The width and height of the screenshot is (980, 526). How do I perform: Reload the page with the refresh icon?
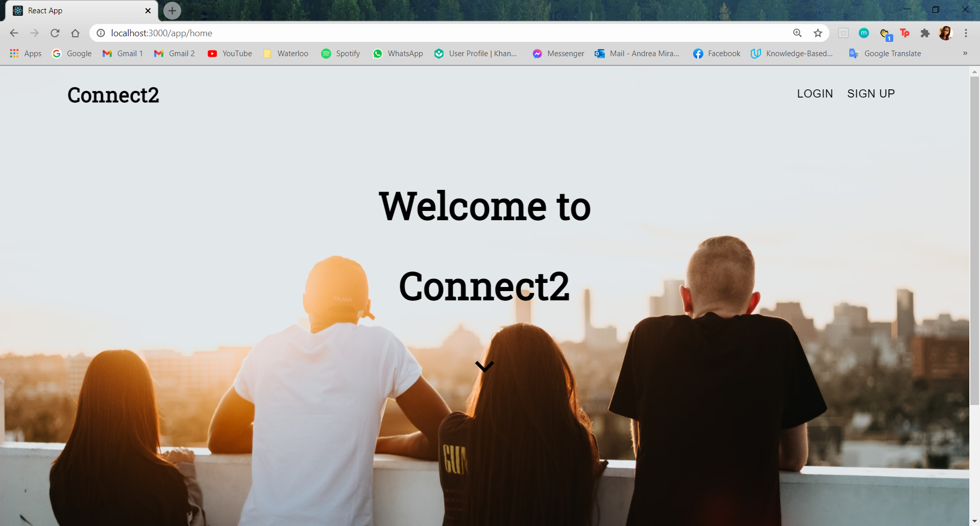coord(55,33)
